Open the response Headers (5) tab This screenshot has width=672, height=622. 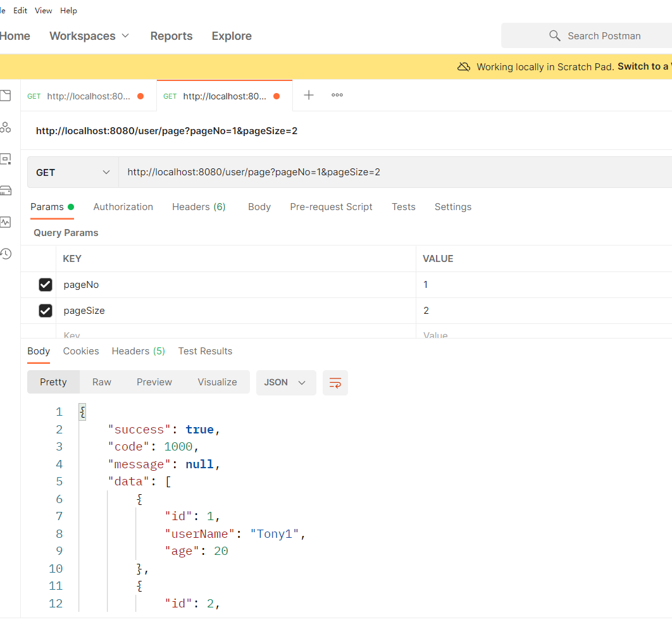click(138, 351)
